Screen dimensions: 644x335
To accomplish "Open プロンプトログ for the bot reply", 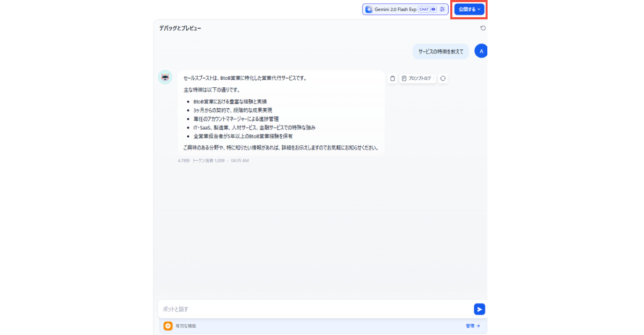I will pyautogui.click(x=417, y=78).
